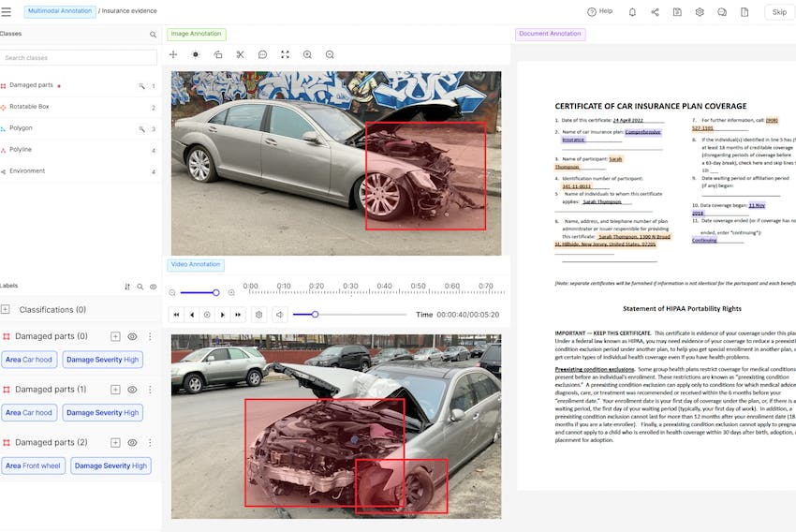This screenshot has width=796, height=532.
Task: Zoom in on the annotated image
Action: 307,54
